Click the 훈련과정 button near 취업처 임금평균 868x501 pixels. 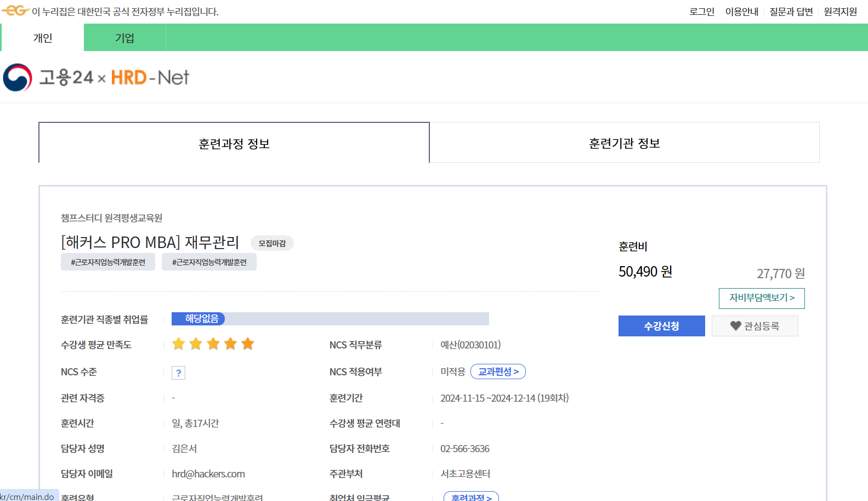471,497
